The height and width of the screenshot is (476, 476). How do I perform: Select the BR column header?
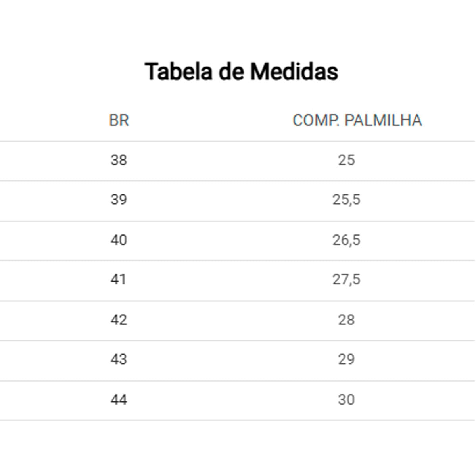coord(119,120)
